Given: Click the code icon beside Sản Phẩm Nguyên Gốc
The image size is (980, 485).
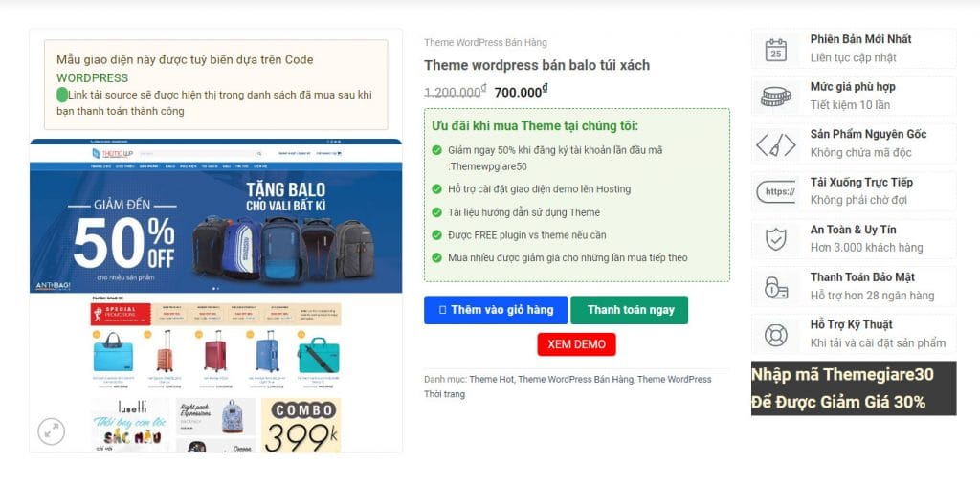Looking at the screenshot, I should (775, 145).
